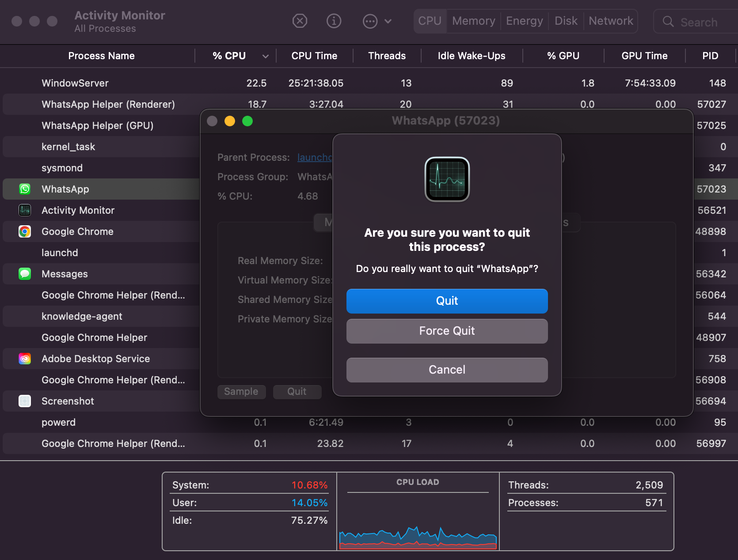Switch to the Disk tab

566,21
